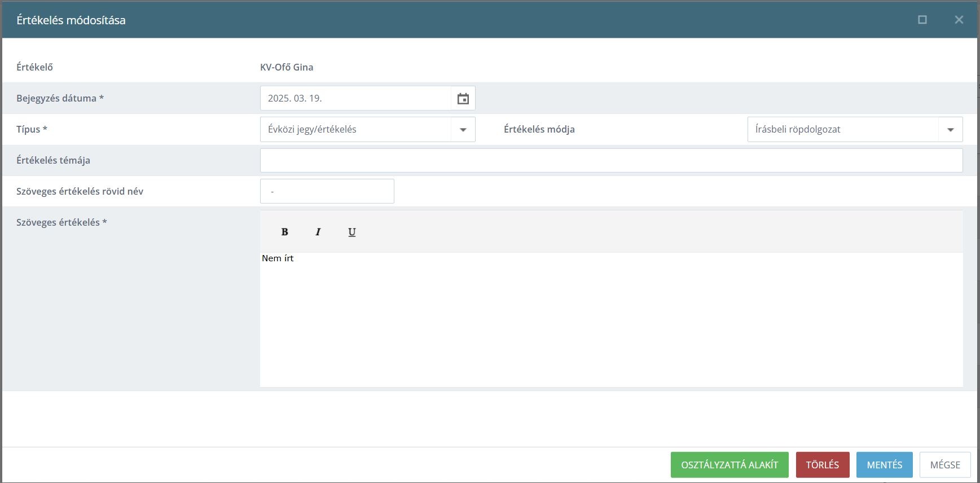
Task: Click the Szöveges értékelés rövid név field
Action: [x=327, y=191]
